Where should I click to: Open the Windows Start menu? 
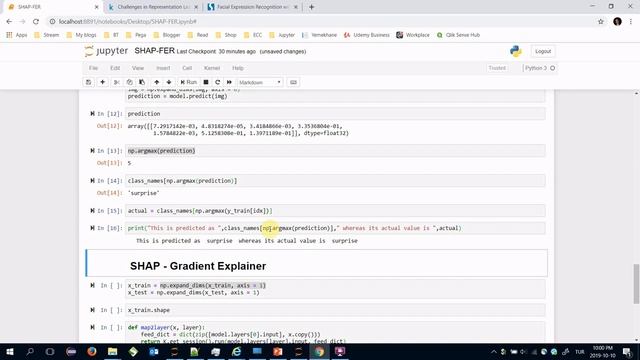[x=9, y=351]
